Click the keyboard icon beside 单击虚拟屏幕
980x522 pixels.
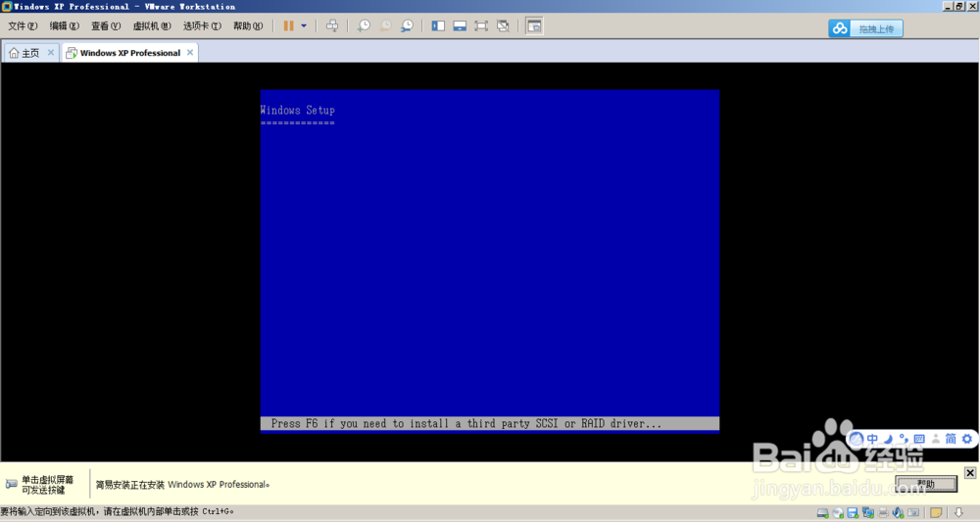(x=11, y=484)
